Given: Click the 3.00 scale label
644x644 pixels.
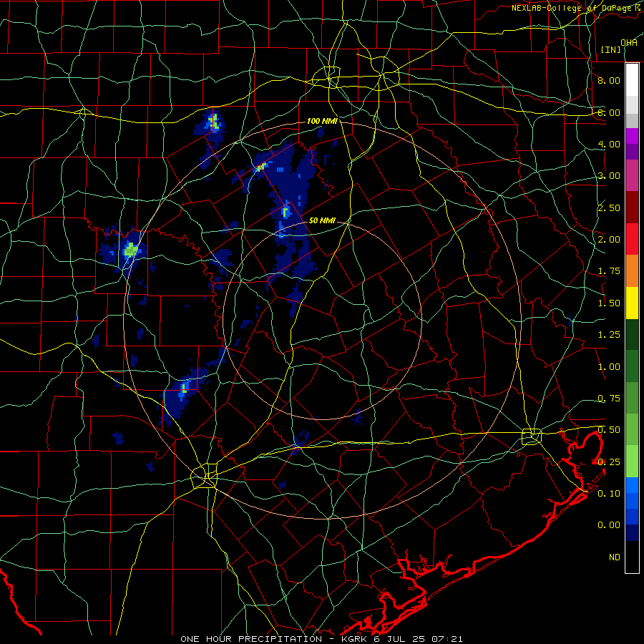Looking at the screenshot, I should click(x=609, y=176).
